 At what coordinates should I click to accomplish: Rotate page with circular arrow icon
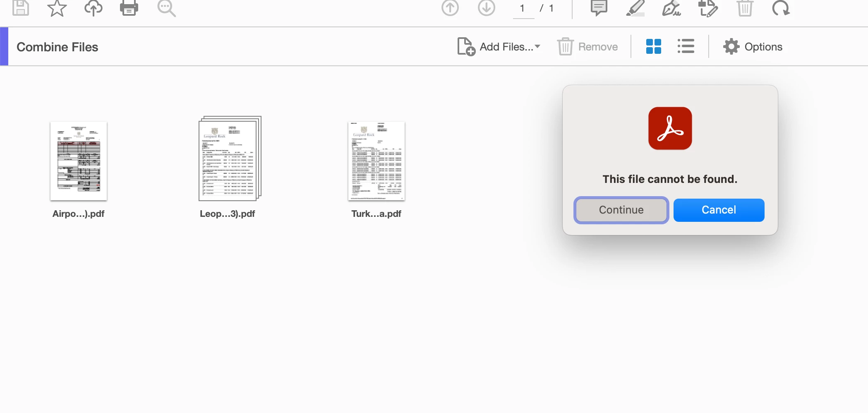(x=781, y=8)
